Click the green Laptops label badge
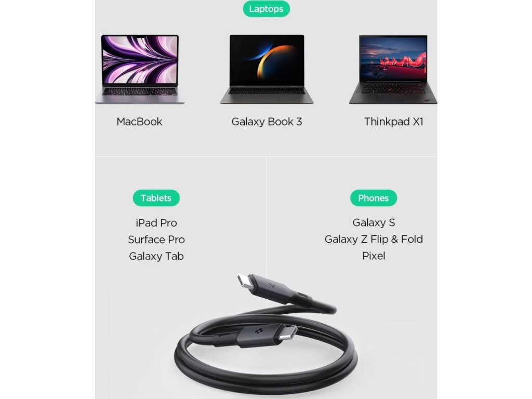532x399 pixels. (x=266, y=9)
